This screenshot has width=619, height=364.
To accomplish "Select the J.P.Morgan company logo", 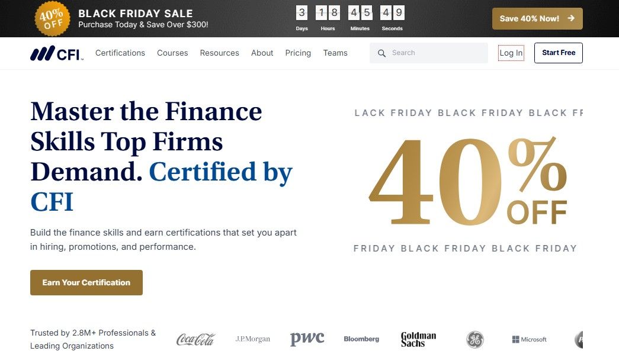I will [x=253, y=339].
